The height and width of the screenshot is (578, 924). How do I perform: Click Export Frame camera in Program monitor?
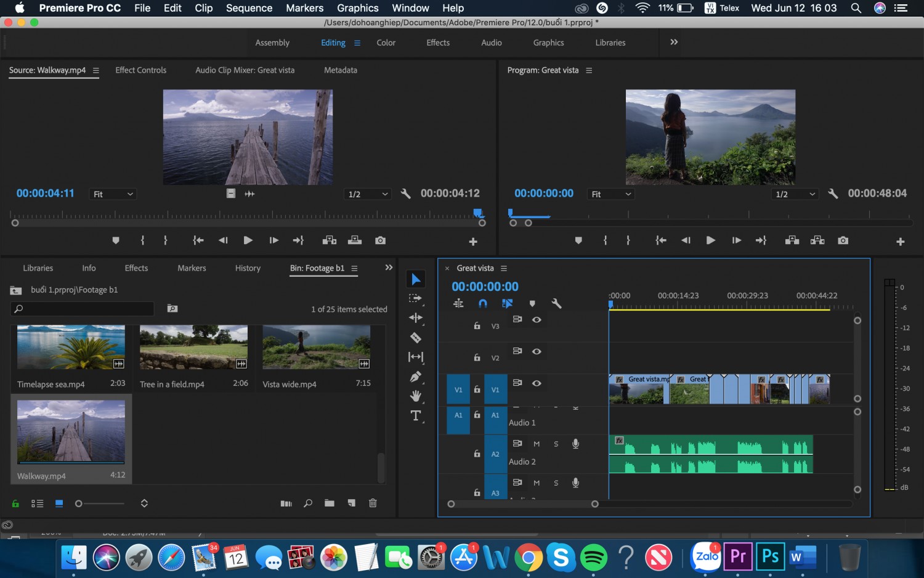[843, 240]
